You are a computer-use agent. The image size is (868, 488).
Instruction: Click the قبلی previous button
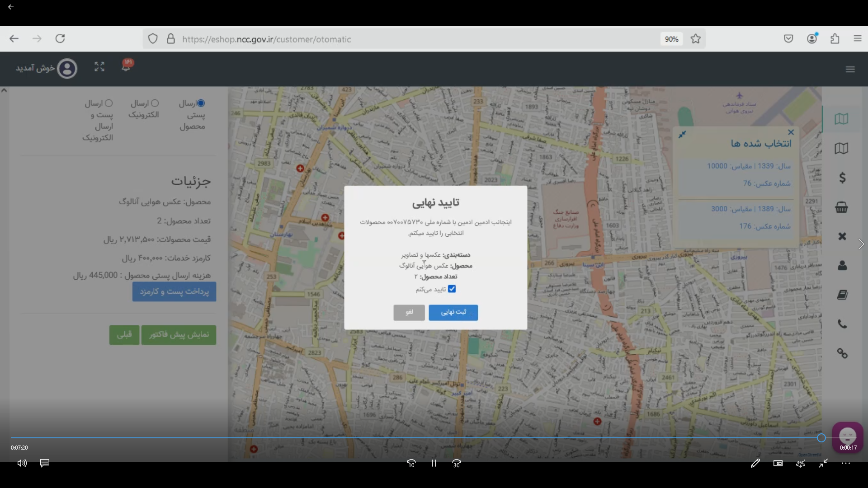click(124, 335)
